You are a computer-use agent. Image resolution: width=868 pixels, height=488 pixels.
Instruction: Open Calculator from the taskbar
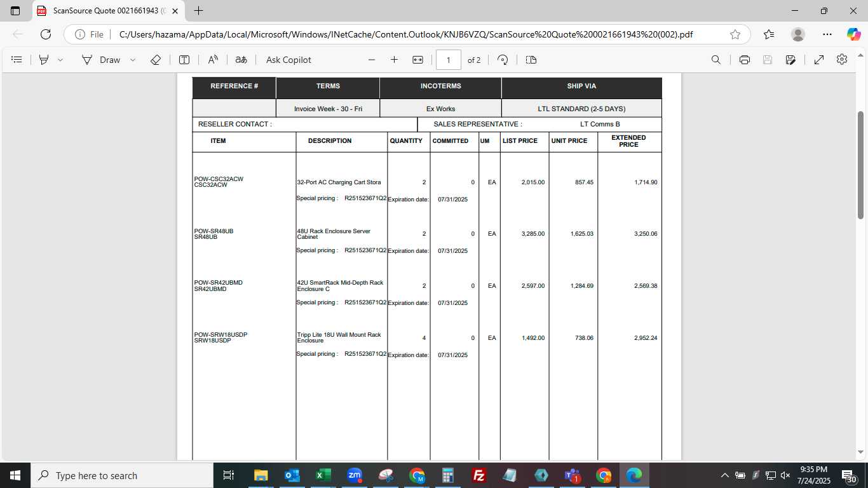[x=448, y=475]
